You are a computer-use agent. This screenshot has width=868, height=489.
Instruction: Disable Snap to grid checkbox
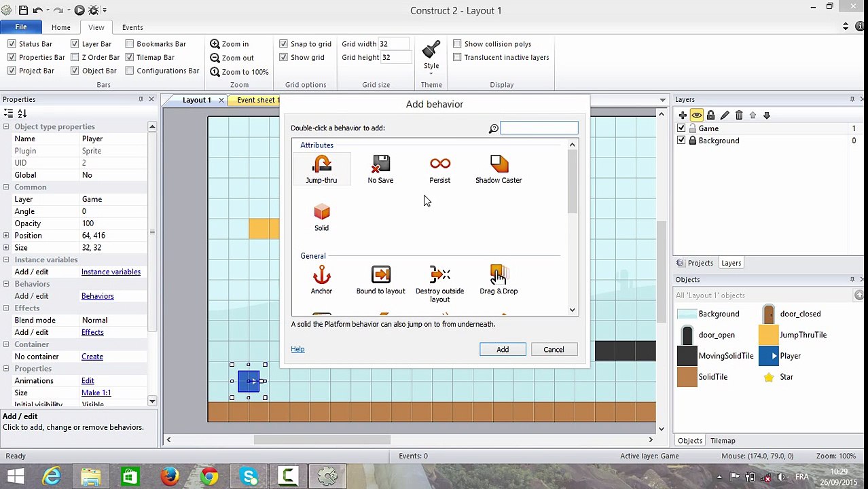pos(284,44)
